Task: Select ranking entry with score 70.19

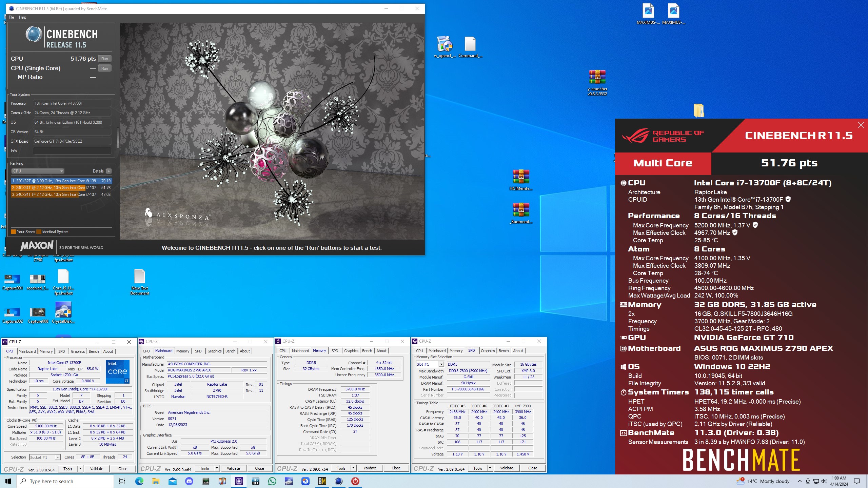Action: tap(61, 181)
